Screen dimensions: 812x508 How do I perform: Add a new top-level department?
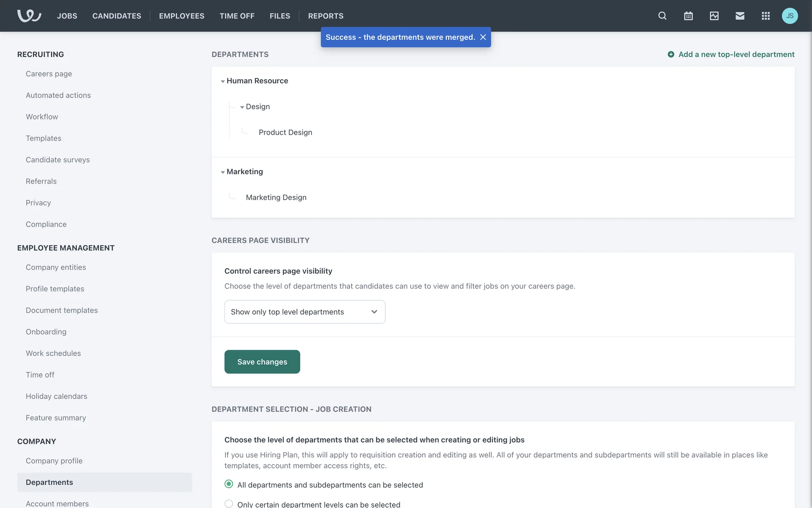pos(731,54)
